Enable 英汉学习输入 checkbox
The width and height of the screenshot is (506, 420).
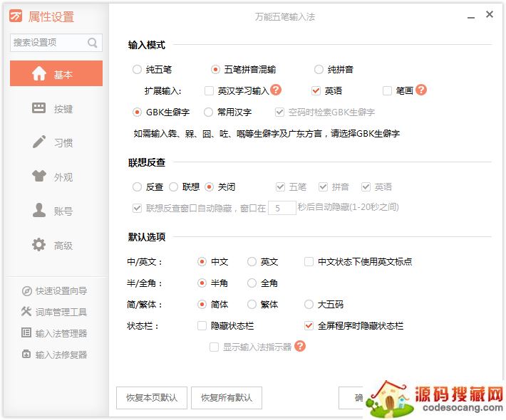click(209, 91)
